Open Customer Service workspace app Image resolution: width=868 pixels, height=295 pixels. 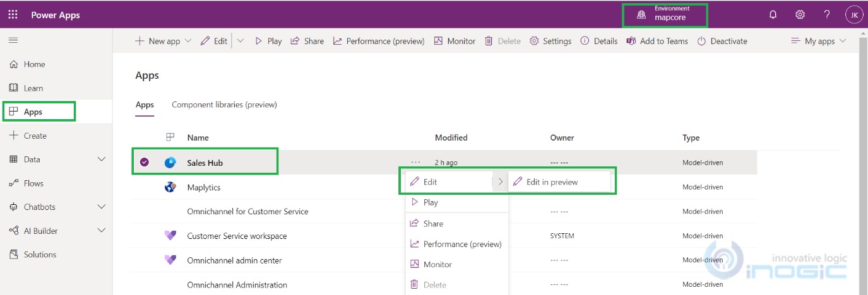[237, 236]
